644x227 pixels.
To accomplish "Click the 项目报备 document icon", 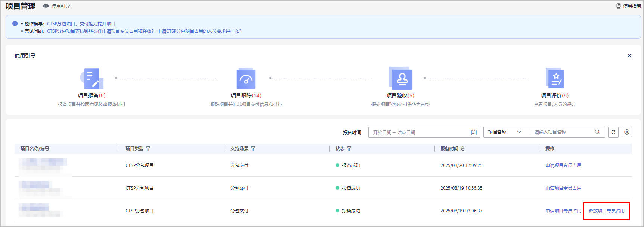I will tap(91, 78).
